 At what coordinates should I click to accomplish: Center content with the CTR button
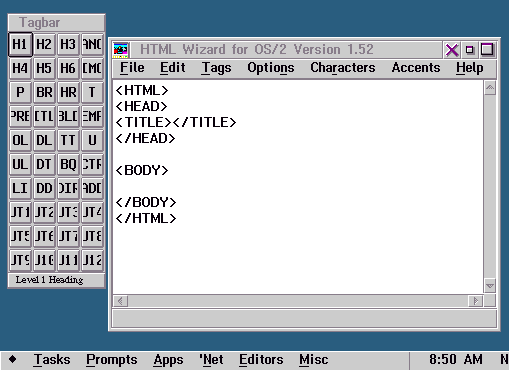[x=92, y=164]
